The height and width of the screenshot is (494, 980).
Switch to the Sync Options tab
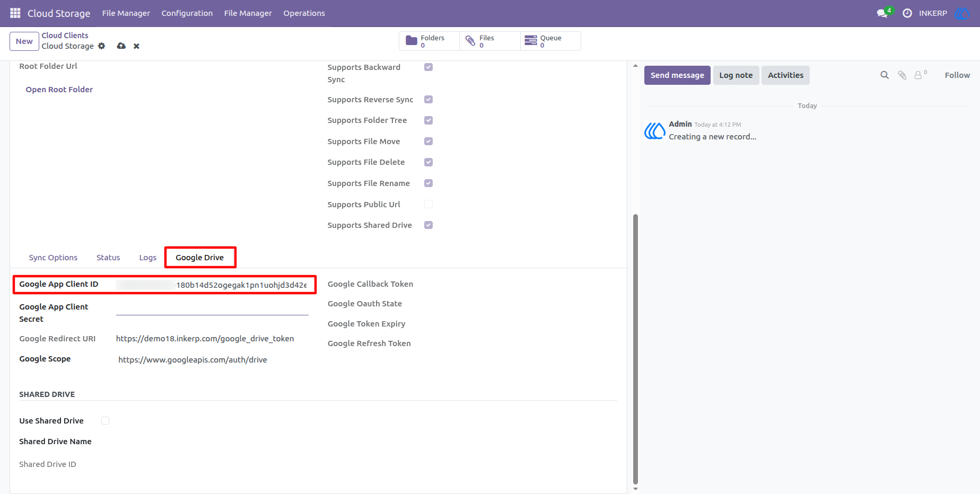tap(53, 258)
